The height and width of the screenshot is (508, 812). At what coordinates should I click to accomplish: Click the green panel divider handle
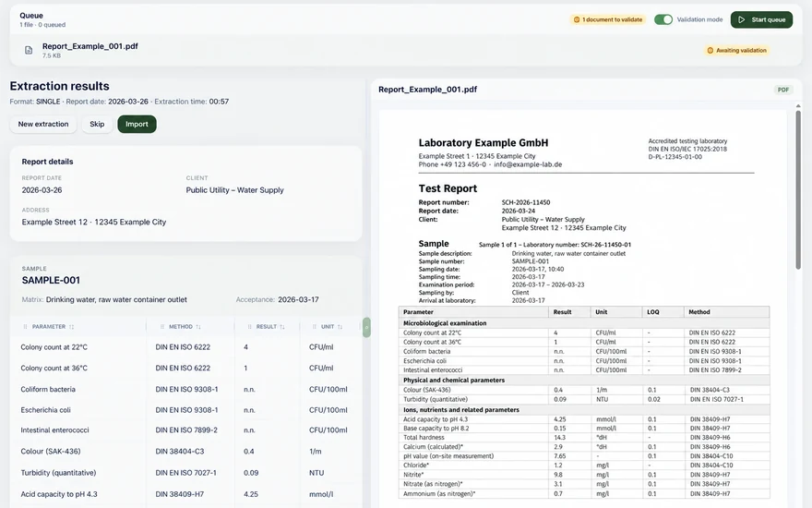click(x=366, y=328)
